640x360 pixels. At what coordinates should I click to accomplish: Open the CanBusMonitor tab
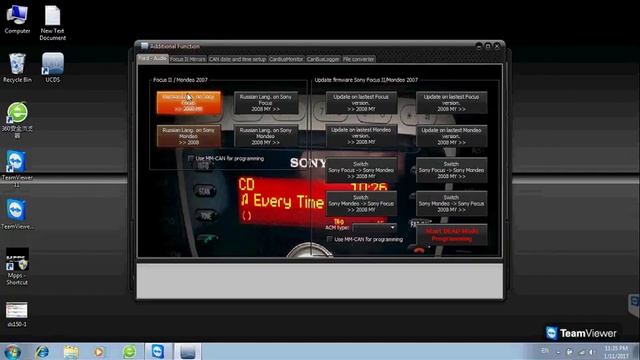286,59
